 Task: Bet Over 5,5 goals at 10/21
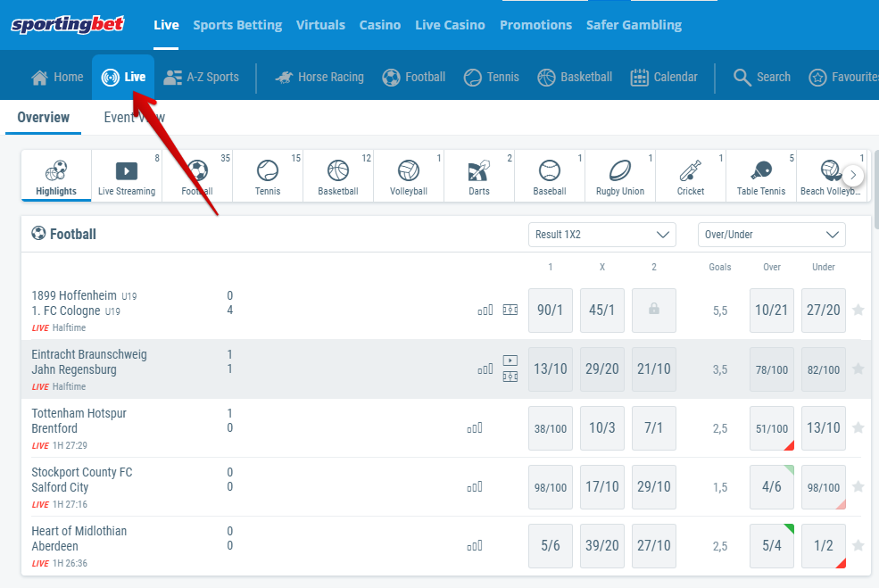(x=771, y=311)
